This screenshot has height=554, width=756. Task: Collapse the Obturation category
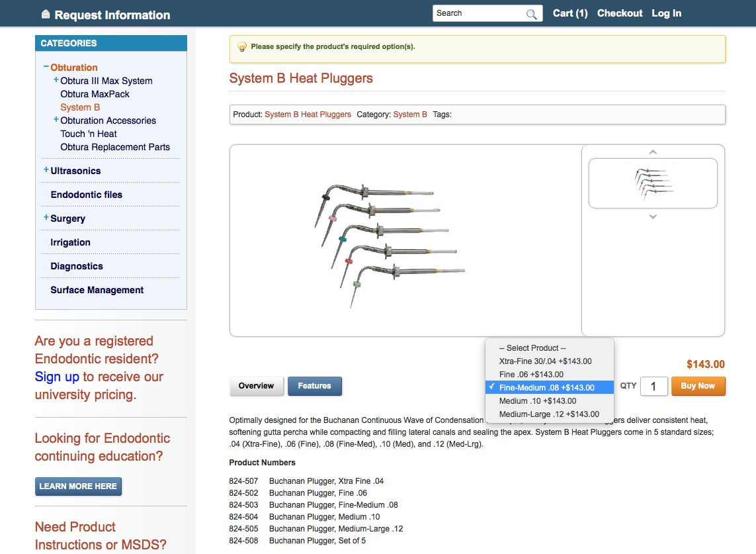tap(46, 67)
